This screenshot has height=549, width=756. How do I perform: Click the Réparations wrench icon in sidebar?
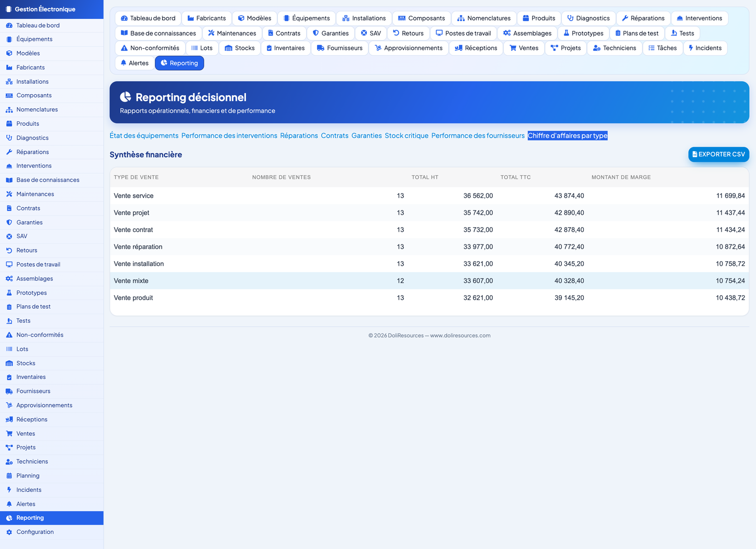9,152
